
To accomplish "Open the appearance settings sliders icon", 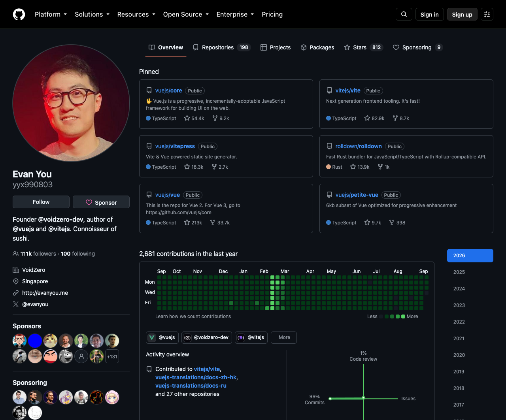I will (x=487, y=14).
